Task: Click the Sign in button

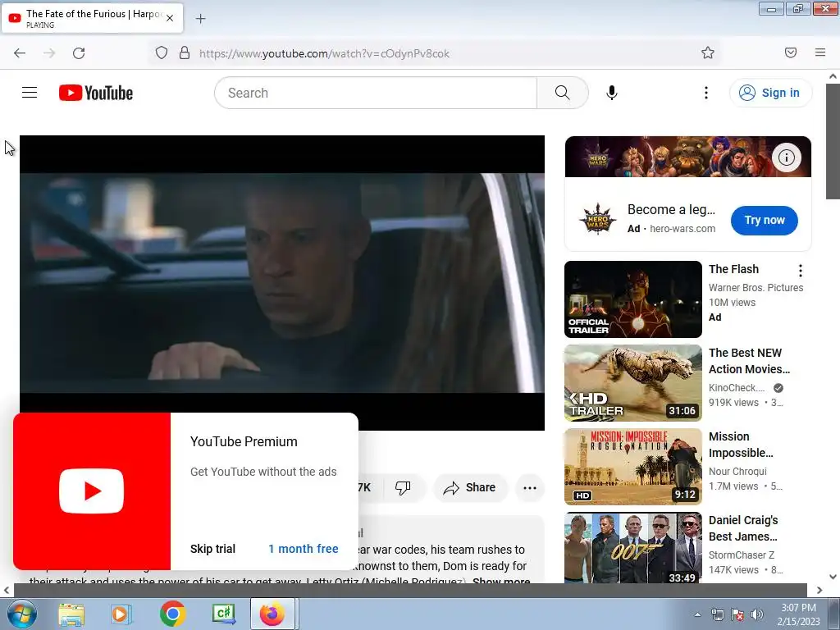Action: pyautogui.click(x=770, y=93)
